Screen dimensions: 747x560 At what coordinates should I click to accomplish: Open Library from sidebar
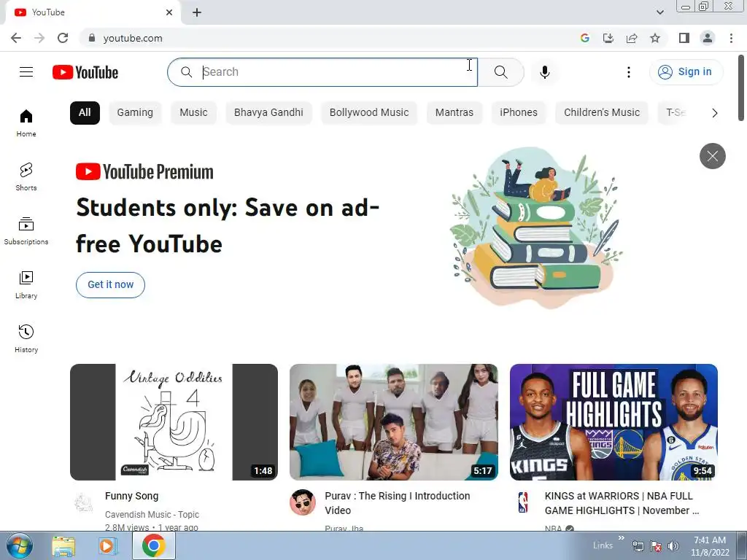26,285
